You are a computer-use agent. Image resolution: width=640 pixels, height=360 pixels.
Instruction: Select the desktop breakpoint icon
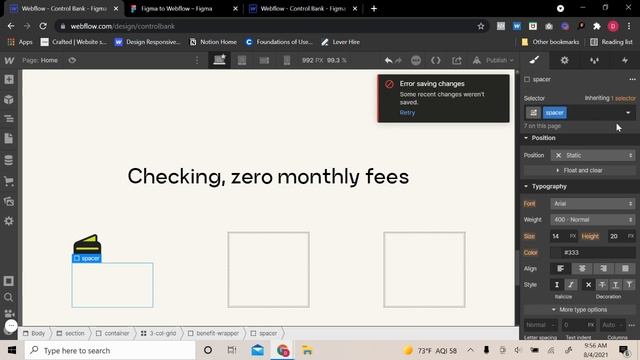pyautogui.click(x=220, y=60)
